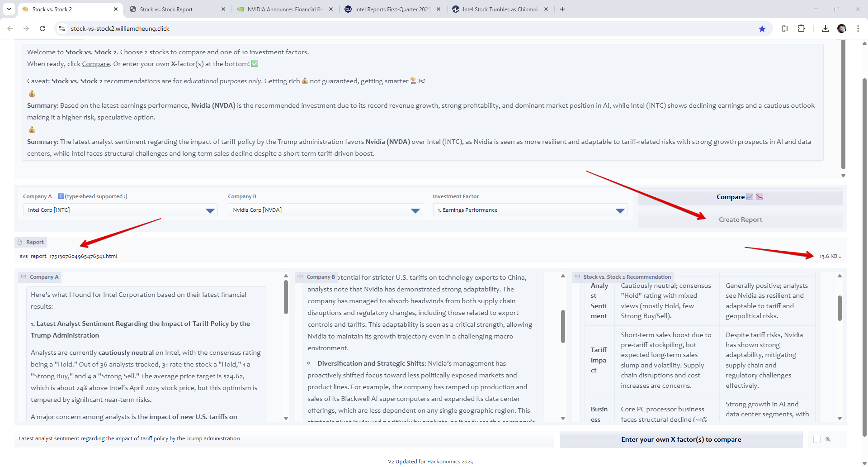Click the browser forward arrow
This screenshot has width=868, height=467.
pos(26,29)
